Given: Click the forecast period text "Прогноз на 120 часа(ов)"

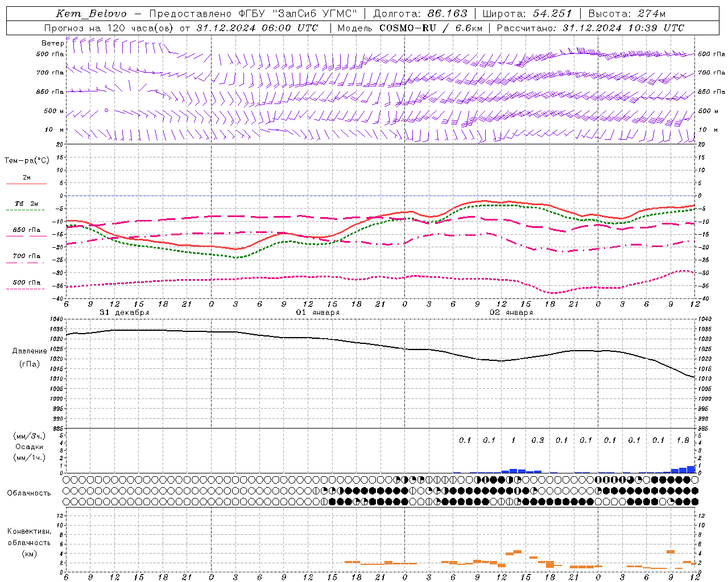Looking at the screenshot, I should click(109, 28).
